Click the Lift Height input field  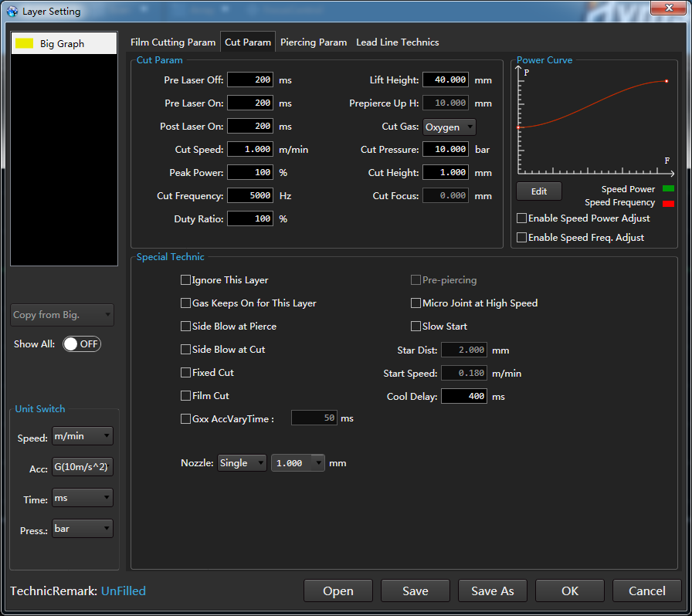tap(446, 80)
